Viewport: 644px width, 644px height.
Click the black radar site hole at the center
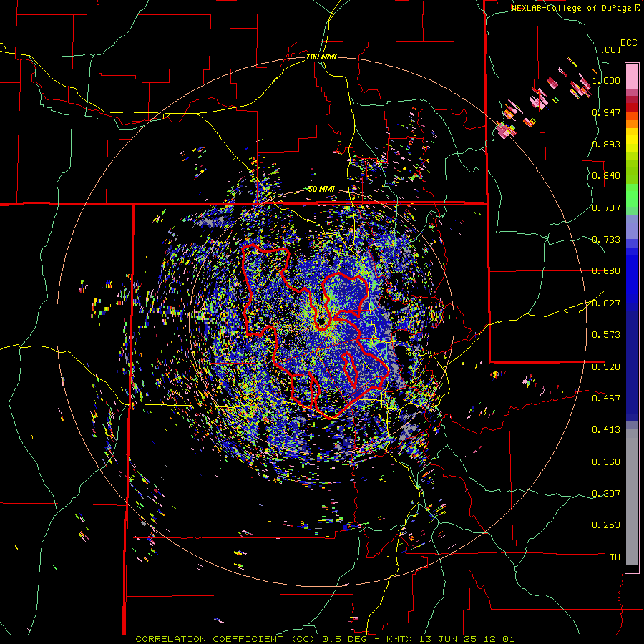321,321
